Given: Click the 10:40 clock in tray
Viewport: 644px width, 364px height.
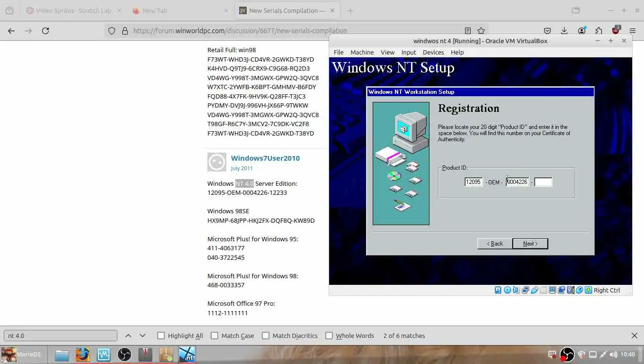Looking at the screenshot, I should [x=627, y=354].
